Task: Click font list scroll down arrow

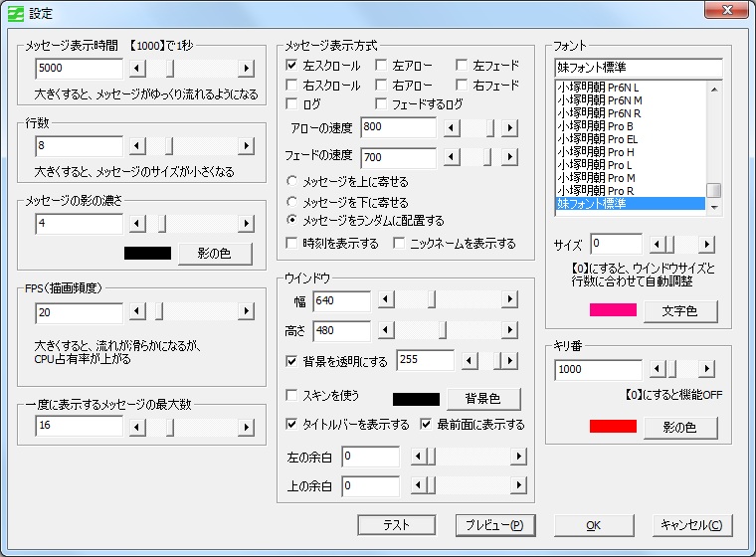Action: pyautogui.click(x=714, y=207)
